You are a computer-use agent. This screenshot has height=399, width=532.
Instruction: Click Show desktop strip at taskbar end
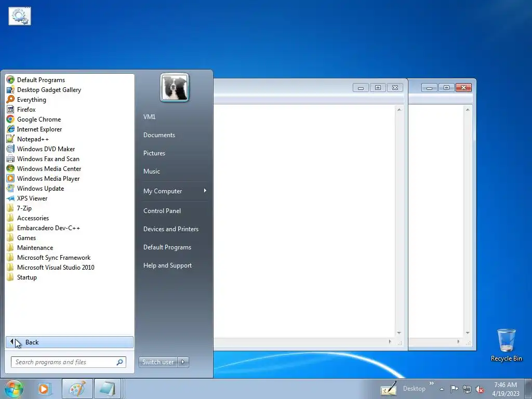coord(528,389)
